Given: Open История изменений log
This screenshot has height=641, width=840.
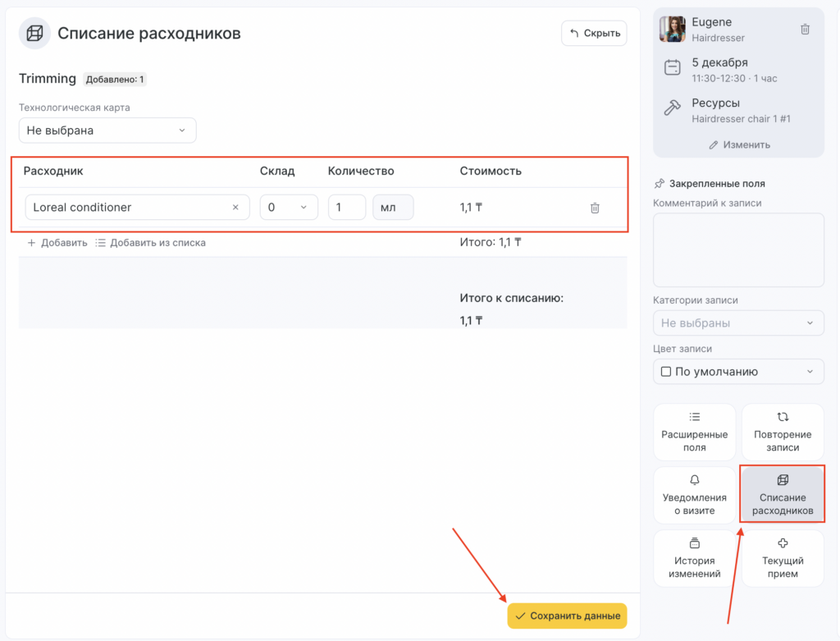Looking at the screenshot, I should pyautogui.click(x=694, y=559).
